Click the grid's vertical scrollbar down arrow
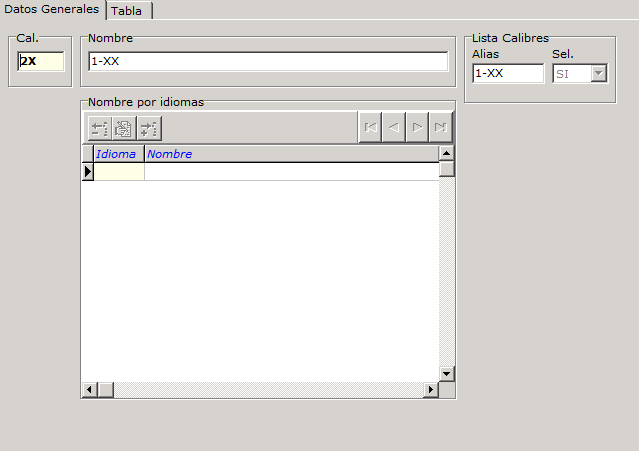This screenshot has height=451, width=639. pyautogui.click(x=446, y=373)
